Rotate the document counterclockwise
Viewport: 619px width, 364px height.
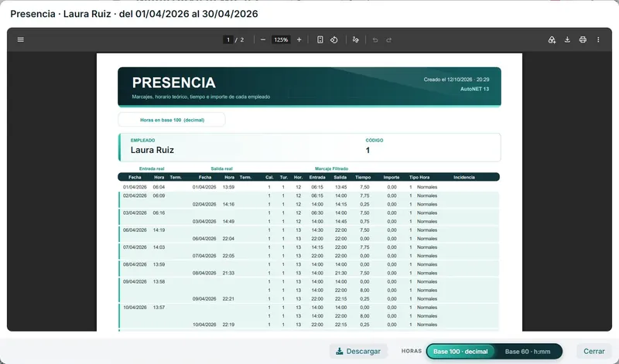(x=334, y=39)
